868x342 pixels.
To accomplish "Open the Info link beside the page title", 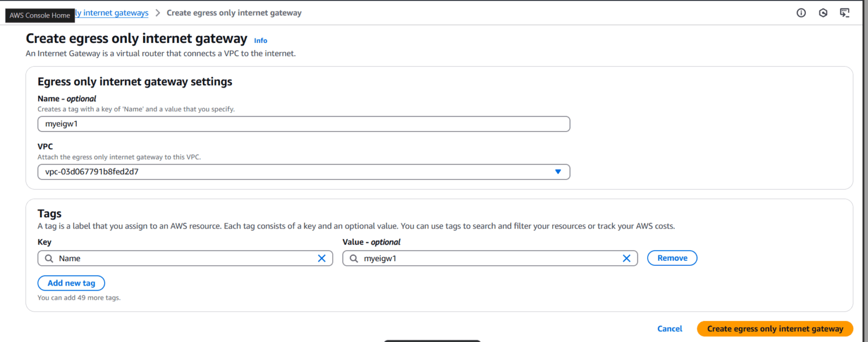I will 261,40.
